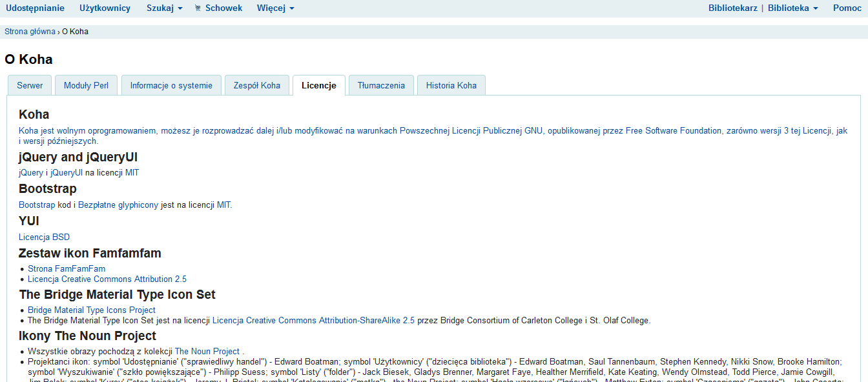868x382 pixels.
Task: Click the Bezpłatne glyphicony link
Action: 118,205
